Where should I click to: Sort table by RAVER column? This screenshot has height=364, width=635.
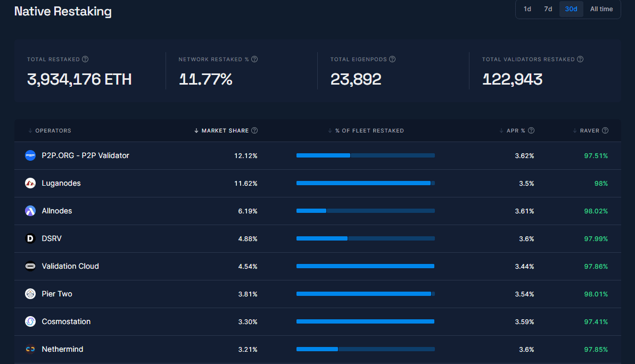589,130
